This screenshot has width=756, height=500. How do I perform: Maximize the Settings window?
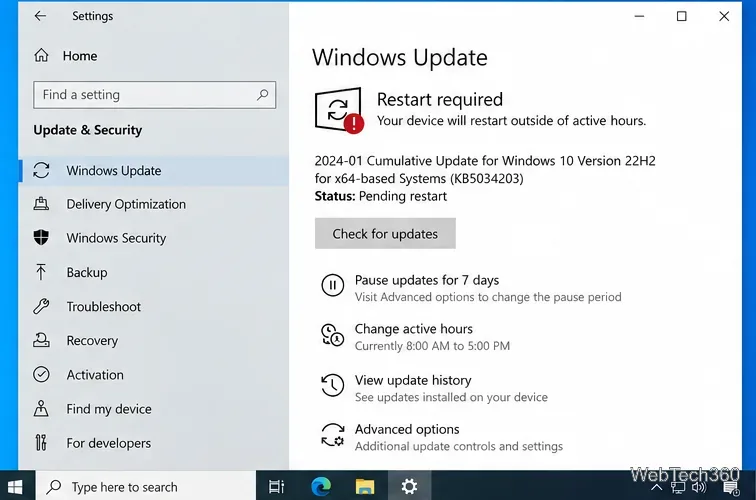[x=682, y=16]
